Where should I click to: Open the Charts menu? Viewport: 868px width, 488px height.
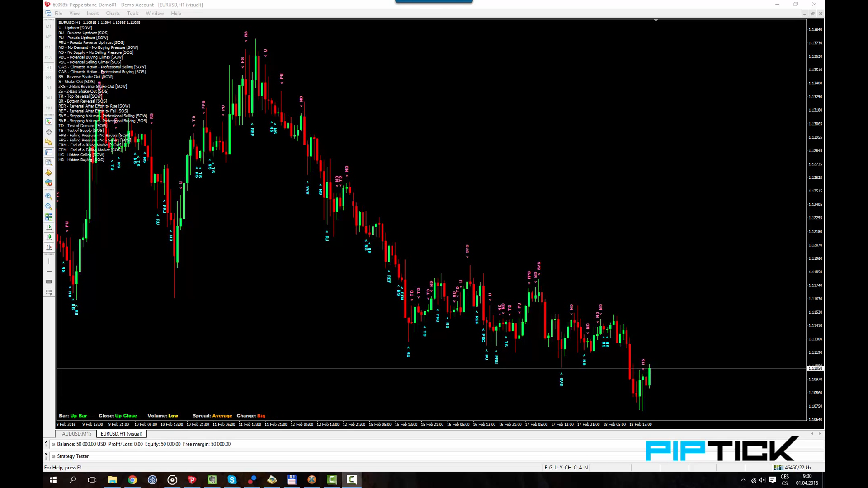(x=113, y=14)
